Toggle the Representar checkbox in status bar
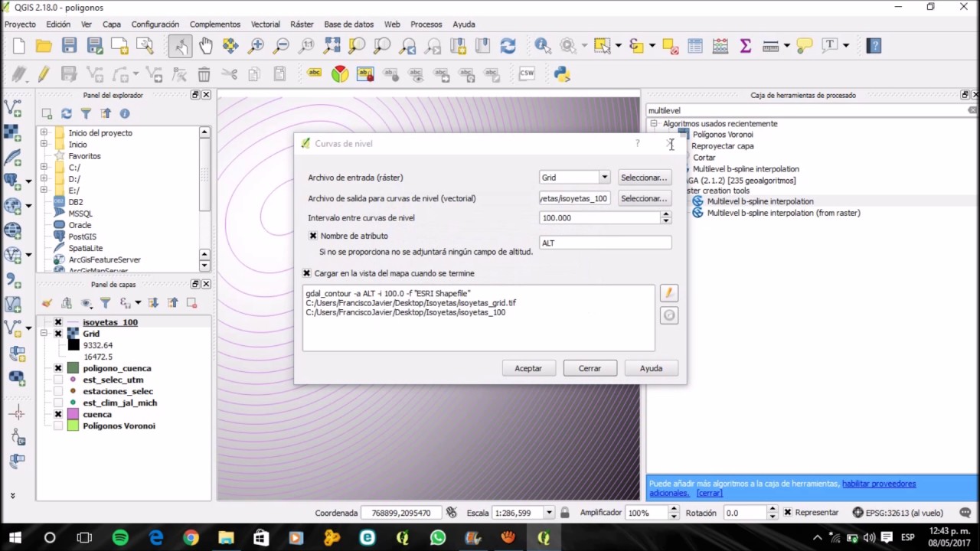 (788, 513)
